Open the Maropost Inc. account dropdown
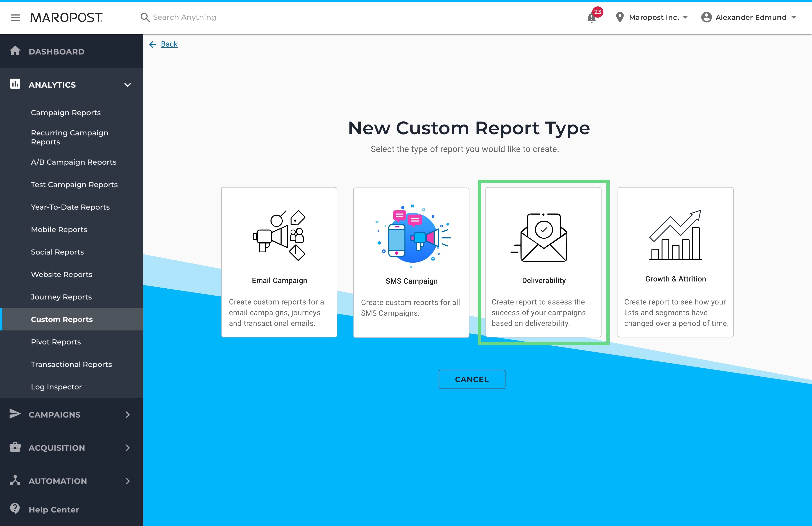Image resolution: width=812 pixels, height=526 pixels. (652, 17)
